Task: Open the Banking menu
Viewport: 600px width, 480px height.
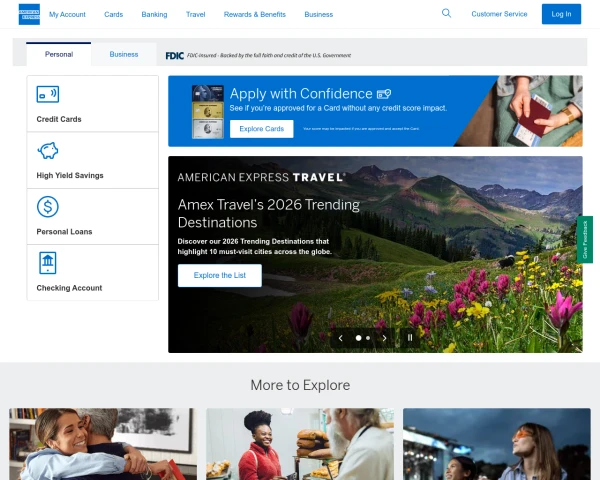Action: coord(154,15)
